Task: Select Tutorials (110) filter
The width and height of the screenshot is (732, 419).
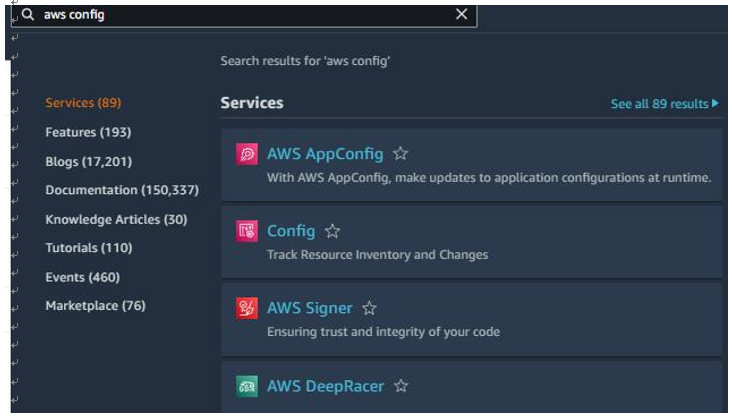Action: (89, 248)
